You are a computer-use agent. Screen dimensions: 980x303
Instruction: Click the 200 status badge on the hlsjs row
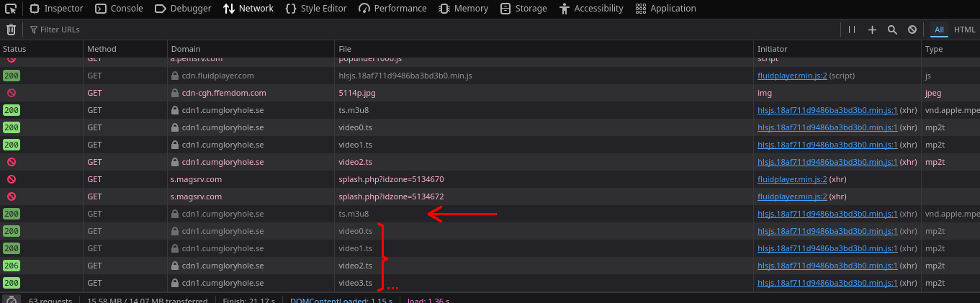12,76
